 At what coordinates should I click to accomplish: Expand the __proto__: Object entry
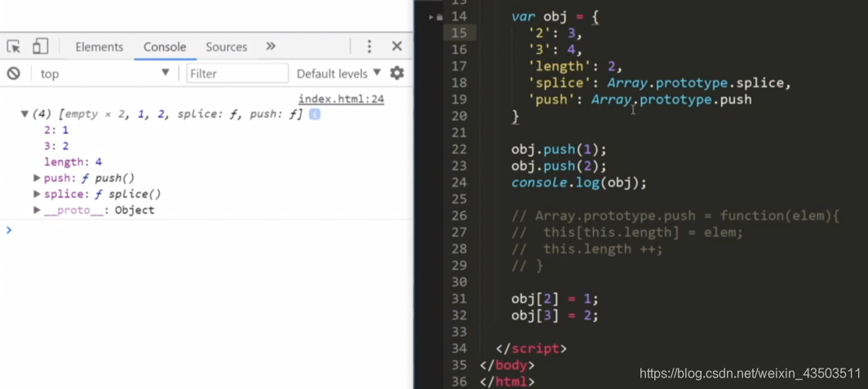(37, 210)
